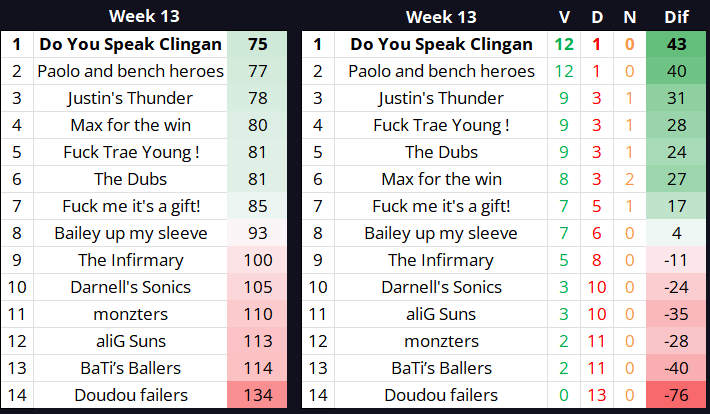Click the left table's Doudou failers team name
710x414 pixels.
click(x=130, y=395)
